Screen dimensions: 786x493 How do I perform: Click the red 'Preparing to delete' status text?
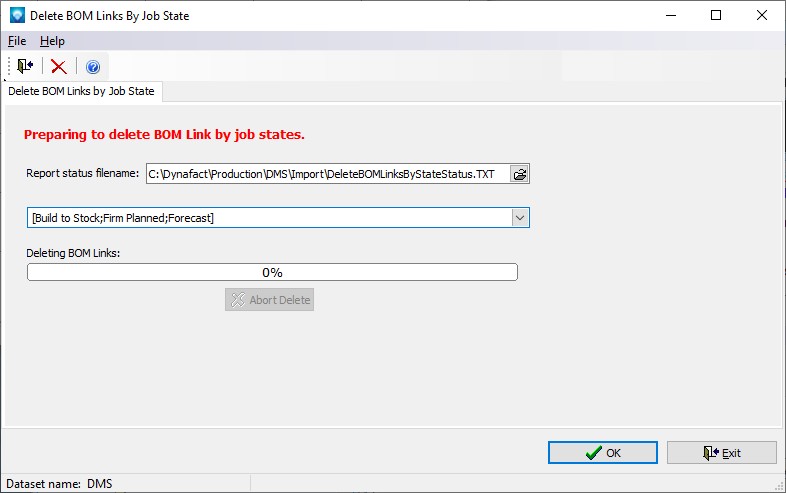click(164, 135)
